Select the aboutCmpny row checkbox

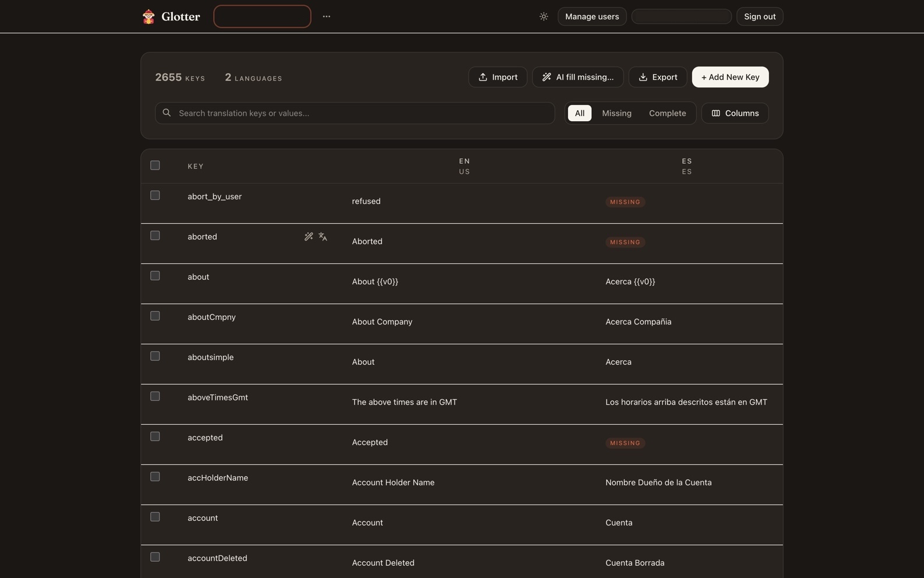click(155, 316)
